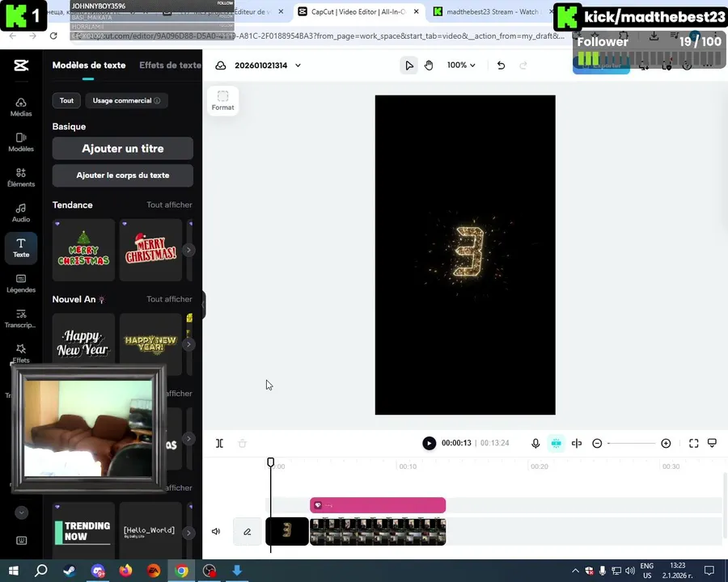Mute the main video track

[x=216, y=531]
